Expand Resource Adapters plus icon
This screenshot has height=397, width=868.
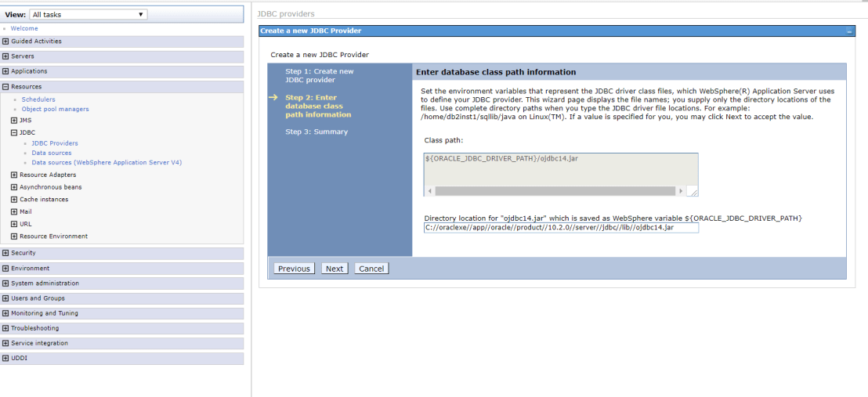tap(14, 175)
